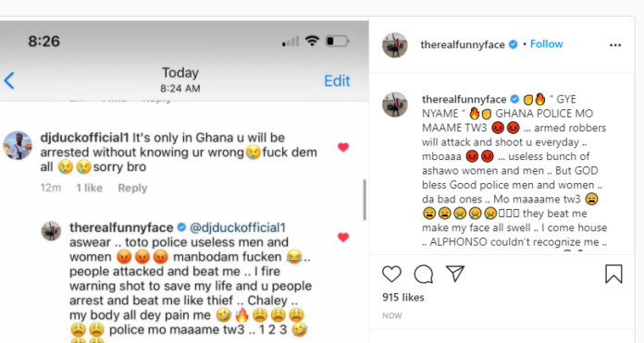Screen dimensions: 644x343
Task: Open the comment bubble icon
Action: click(x=424, y=274)
